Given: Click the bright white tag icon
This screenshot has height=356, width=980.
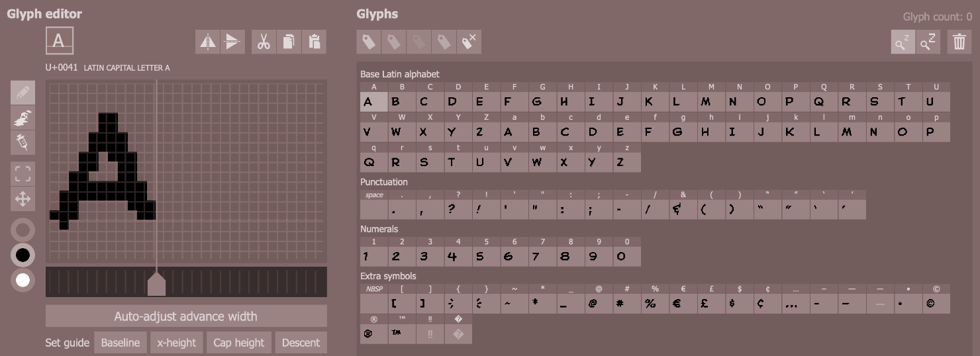Looking at the screenshot, I should tap(369, 42).
